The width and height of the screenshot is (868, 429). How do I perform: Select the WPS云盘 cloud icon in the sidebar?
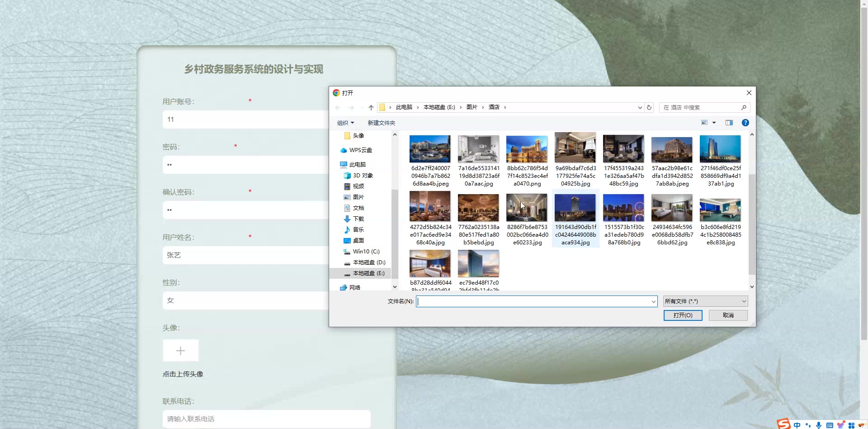pos(344,150)
